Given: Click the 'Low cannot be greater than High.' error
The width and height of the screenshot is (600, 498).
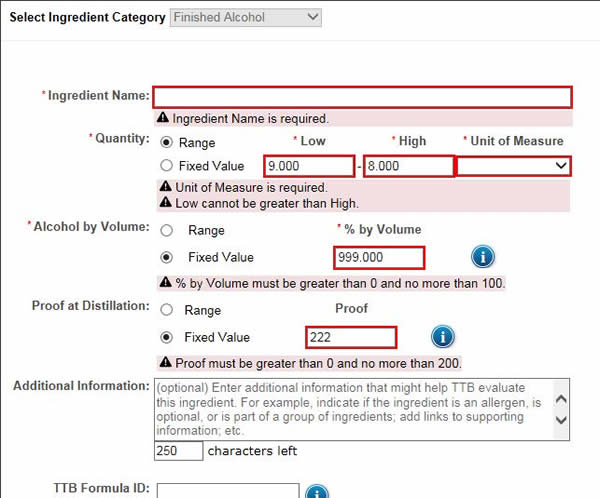Looking at the screenshot, I should 267,203.
